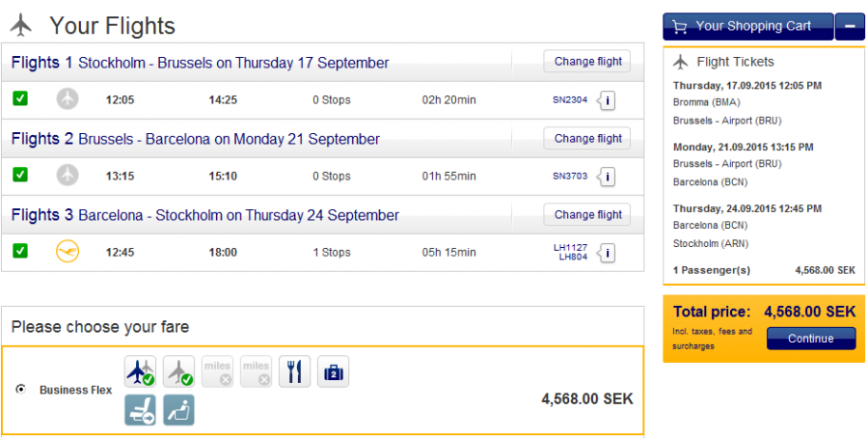The height and width of the screenshot is (438, 868).
Task: Click the Lufthansa crane logo on Flights 3
Action: point(68,252)
